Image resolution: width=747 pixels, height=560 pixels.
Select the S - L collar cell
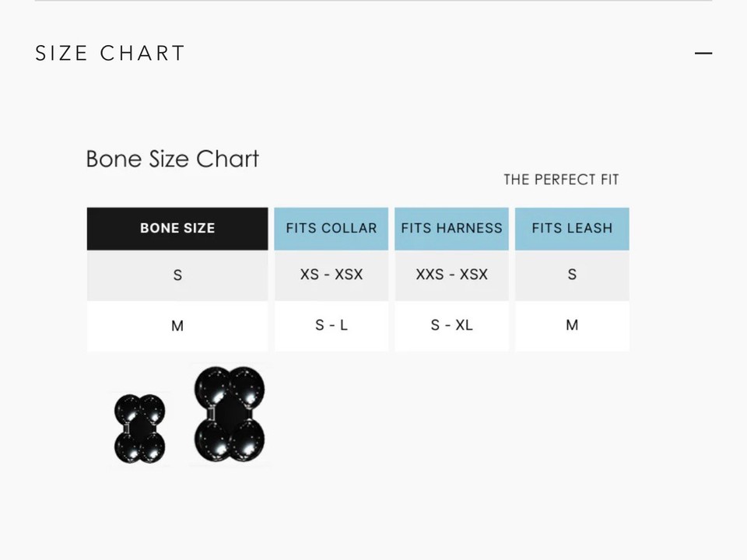coord(331,325)
